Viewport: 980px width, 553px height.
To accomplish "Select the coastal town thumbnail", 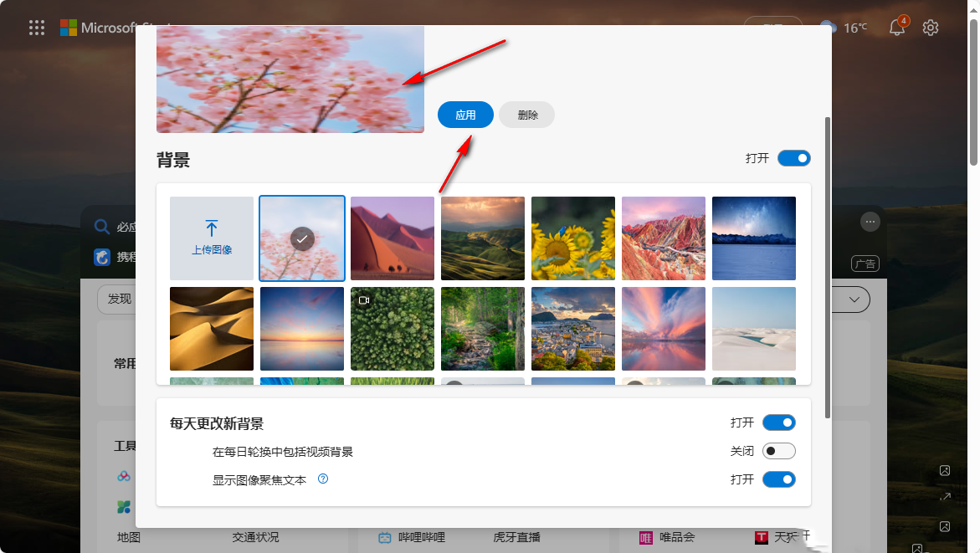I will (x=573, y=329).
